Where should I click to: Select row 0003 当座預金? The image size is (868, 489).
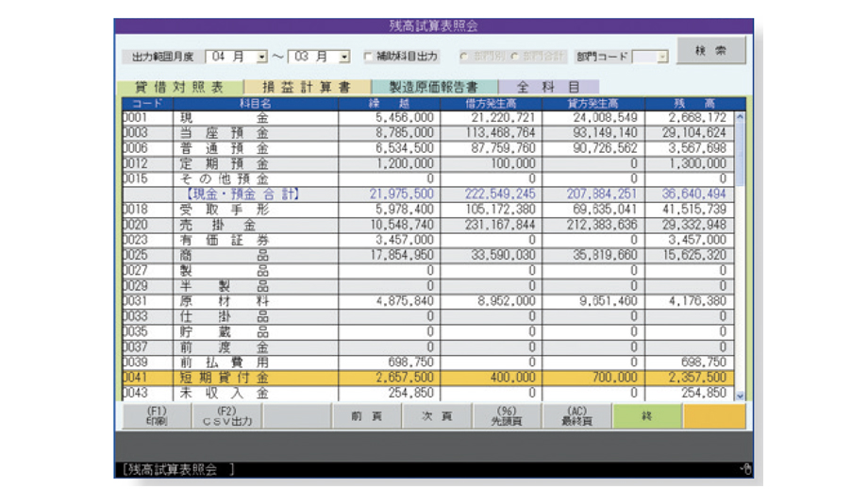click(x=428, y=133)
